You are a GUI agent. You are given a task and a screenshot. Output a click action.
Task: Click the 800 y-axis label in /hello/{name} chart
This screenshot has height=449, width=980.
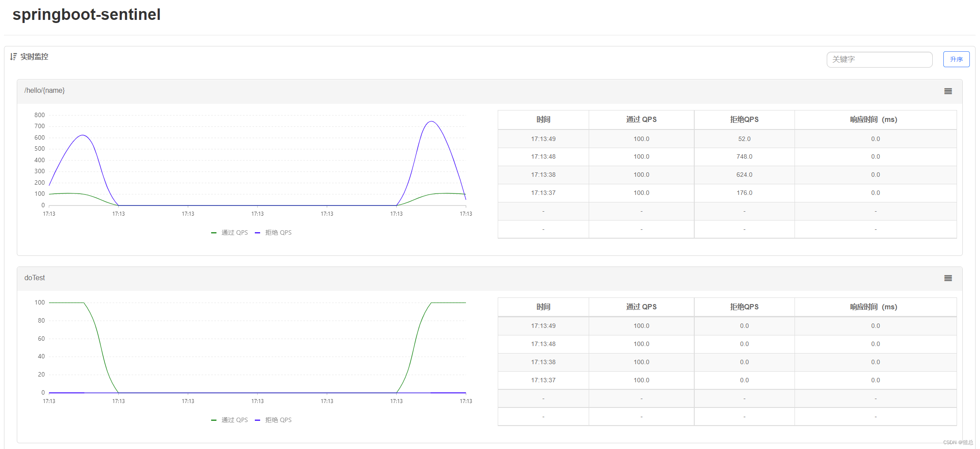tap(39, 115)
